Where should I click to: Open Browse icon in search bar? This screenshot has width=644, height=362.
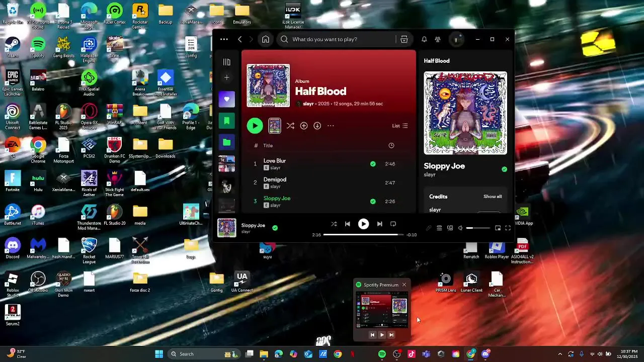pos(404,39)
